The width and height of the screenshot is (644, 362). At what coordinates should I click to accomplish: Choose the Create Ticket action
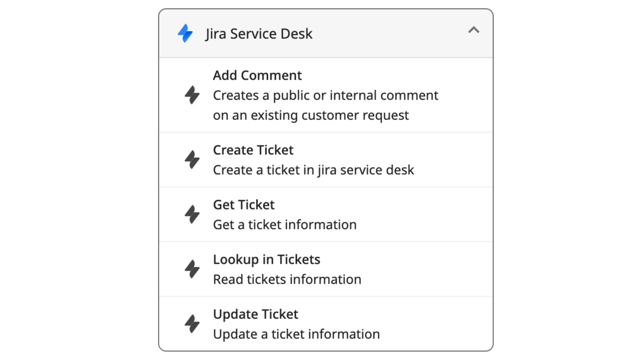[253, 150]
